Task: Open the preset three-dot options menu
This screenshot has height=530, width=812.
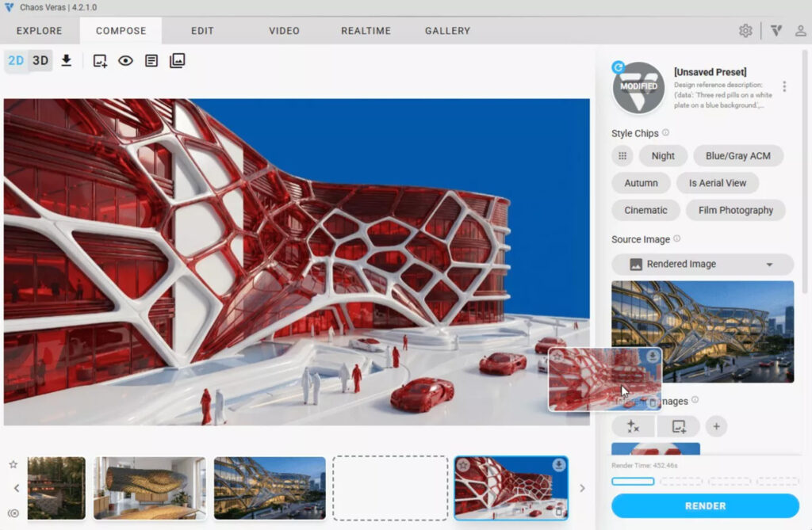Action: pos(787,86)
